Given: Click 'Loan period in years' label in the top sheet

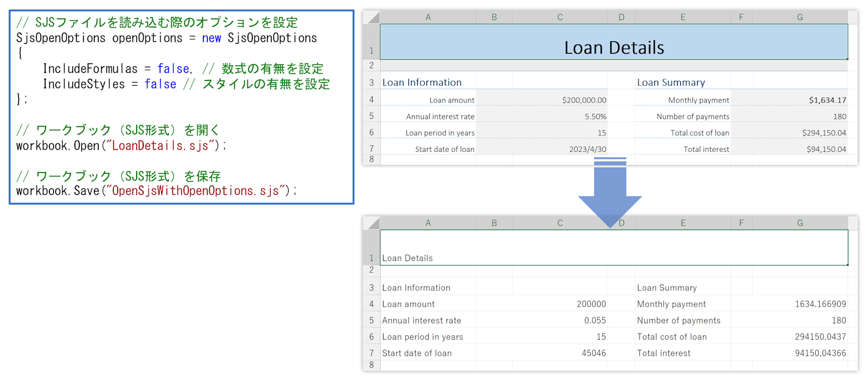Looking at the screenshot, I should 440,132.
